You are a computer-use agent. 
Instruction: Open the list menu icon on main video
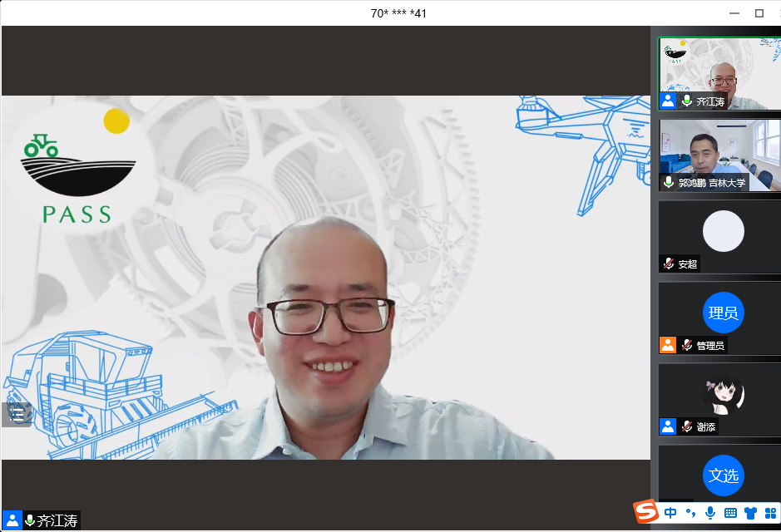[x=17, y=413]
